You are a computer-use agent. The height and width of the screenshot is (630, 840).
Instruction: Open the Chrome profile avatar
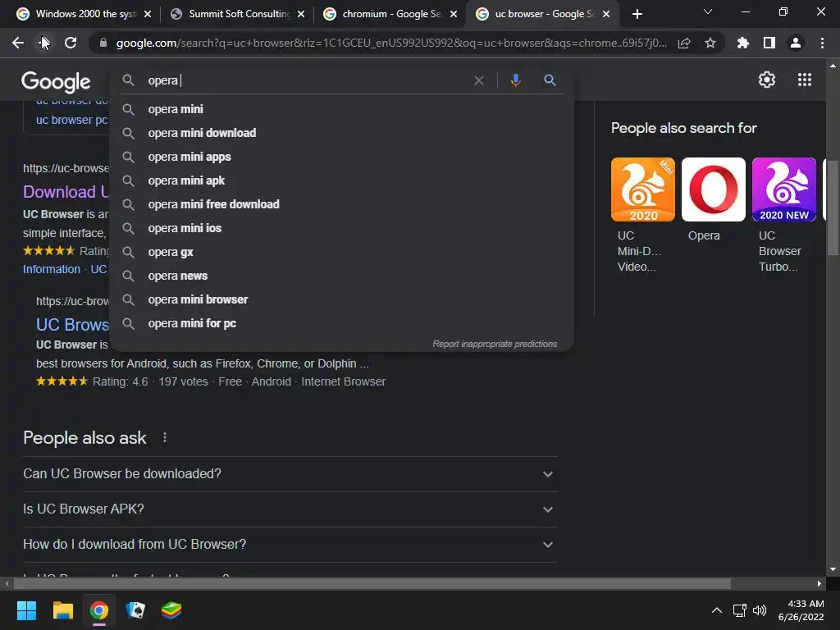click(796, 43)
